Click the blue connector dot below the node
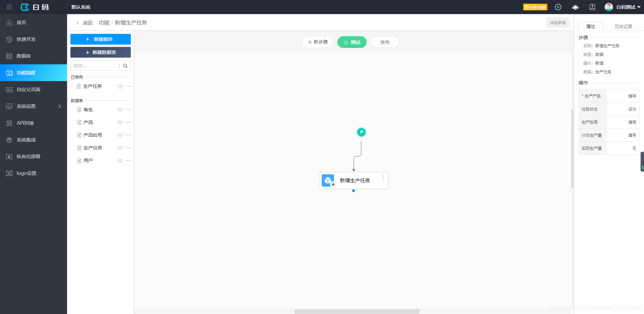The image size is (644, 314). click(354, 191)
